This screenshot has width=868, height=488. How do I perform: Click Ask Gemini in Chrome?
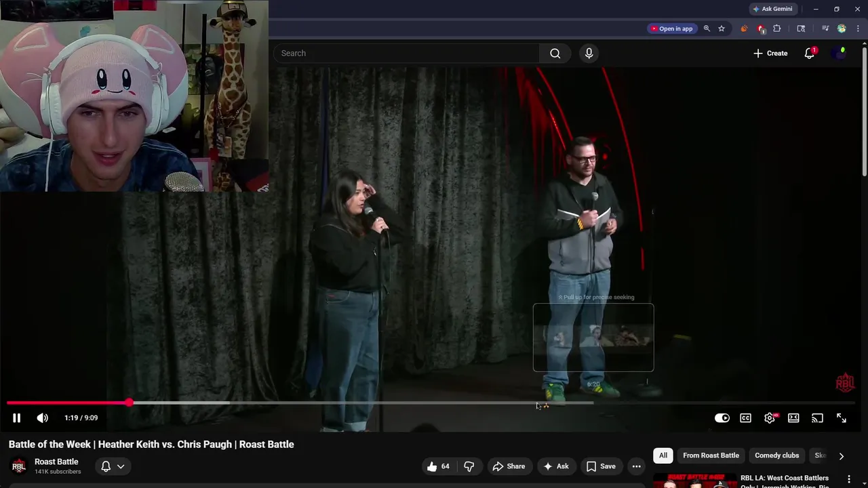tap(772, 9)
